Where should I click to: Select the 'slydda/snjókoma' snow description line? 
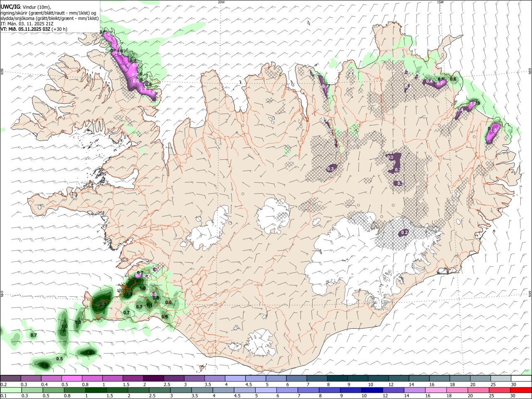click(49, 18)
